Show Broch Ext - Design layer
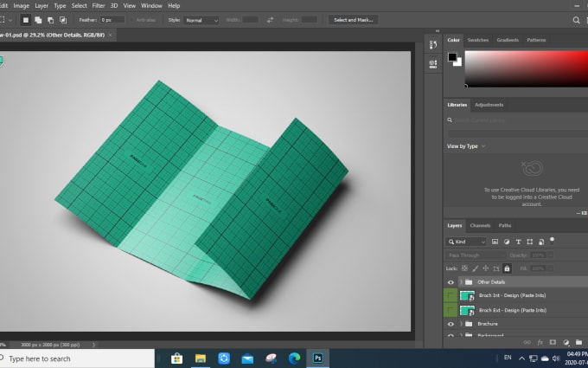Viewport: 588px width, 368px height. point(451,310)
